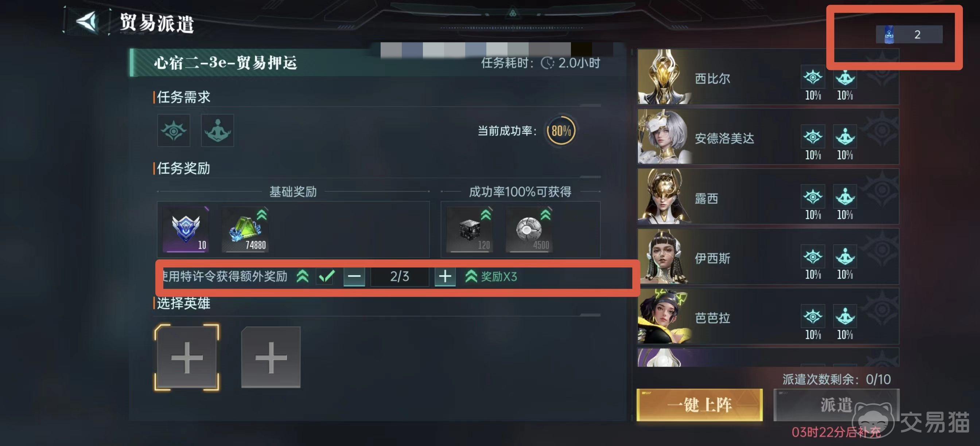980x446 pixels.
Task: Select hero 安德洛美达 from the list
Action: [x=768, y=137]
